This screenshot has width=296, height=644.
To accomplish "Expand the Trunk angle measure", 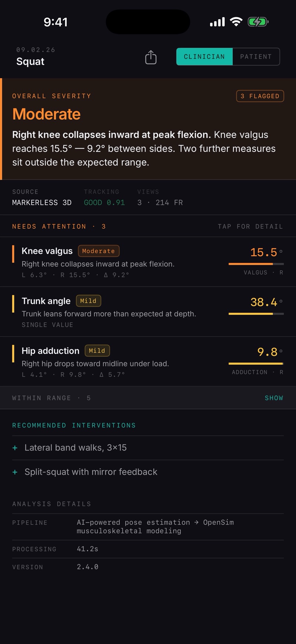I will point(148,312).
